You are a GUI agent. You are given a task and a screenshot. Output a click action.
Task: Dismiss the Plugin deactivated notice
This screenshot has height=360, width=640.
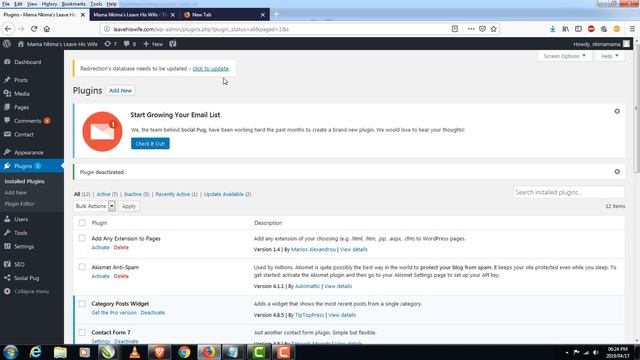tap(617, 172)
